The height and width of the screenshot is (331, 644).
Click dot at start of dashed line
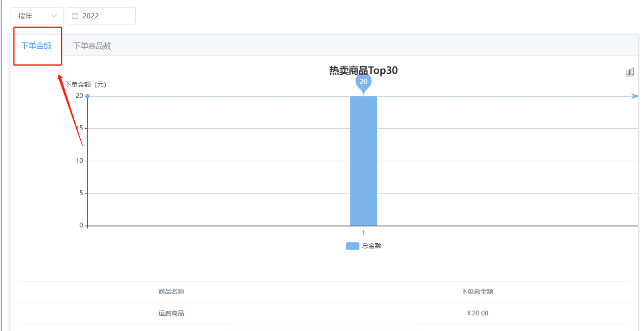pyautogui.click(x=87, y=96)
